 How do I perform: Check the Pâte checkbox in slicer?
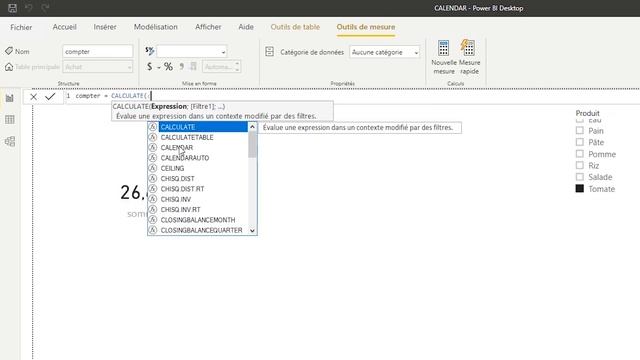580,142
